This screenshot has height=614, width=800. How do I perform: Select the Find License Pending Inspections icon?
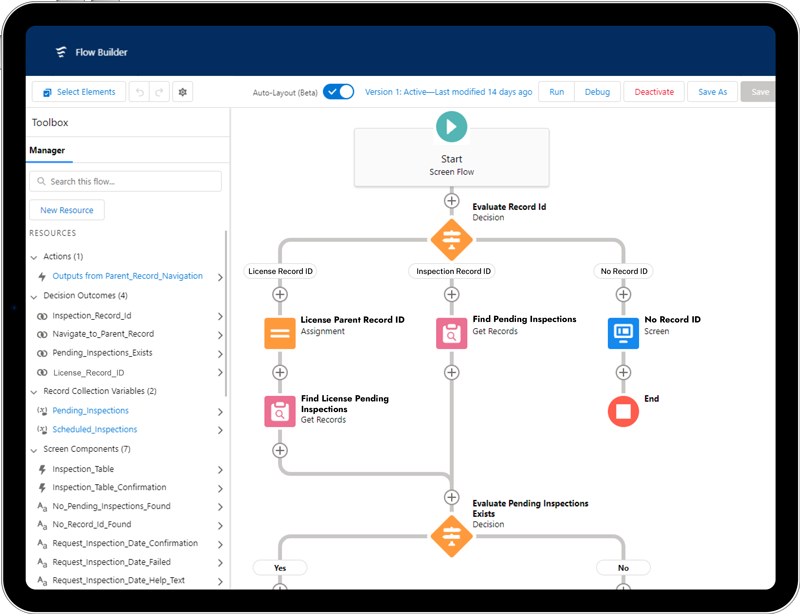pyautogui.click(x=280, y=411)
